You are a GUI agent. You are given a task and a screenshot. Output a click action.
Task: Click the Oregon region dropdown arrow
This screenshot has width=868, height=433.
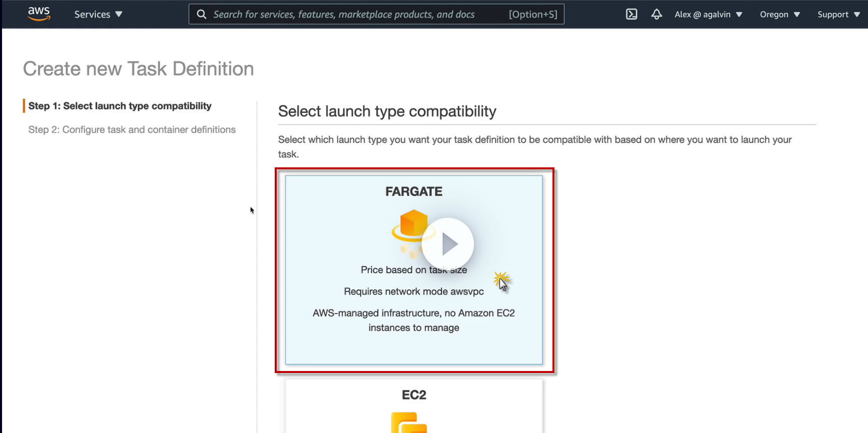point(797,14)
